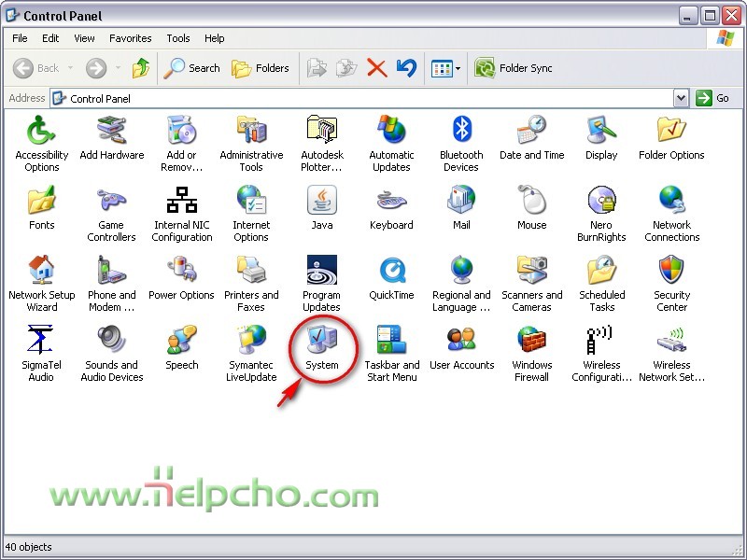Click the red Delete toolbar icon
The height and width of the screenshot is (560, 747).
(377, 68)
